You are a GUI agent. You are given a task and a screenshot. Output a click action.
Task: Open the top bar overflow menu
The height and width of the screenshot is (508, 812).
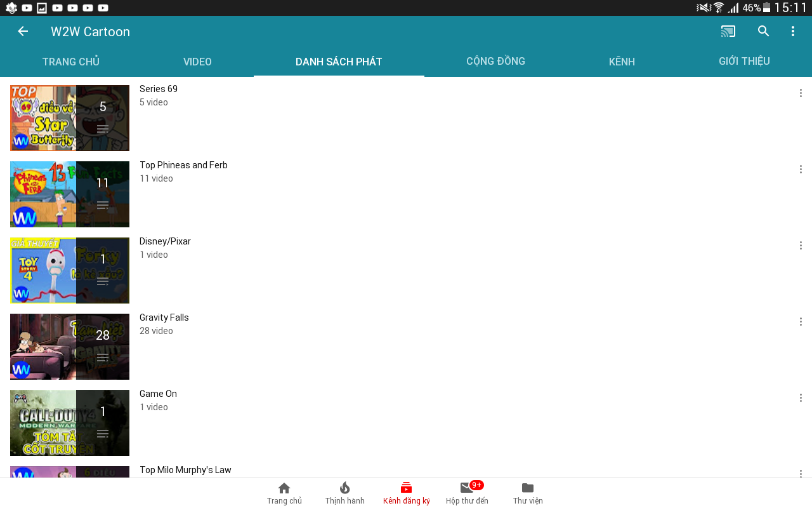793,31
